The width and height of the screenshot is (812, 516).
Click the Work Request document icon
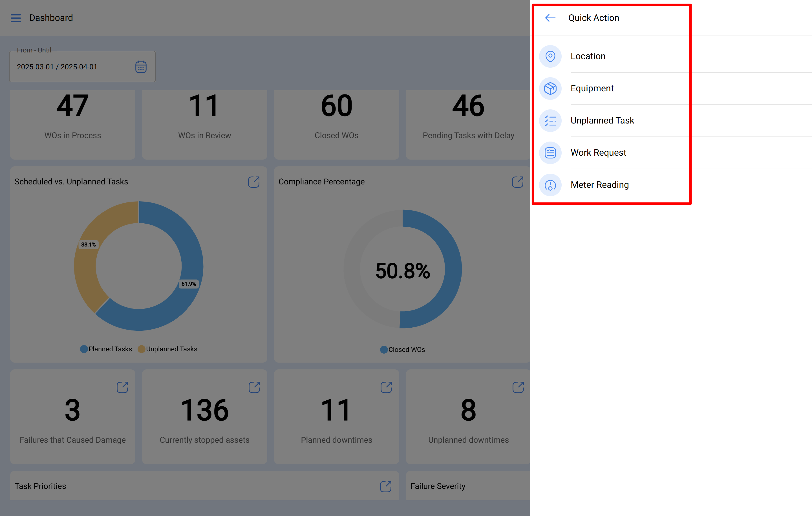tap(550, 153)
